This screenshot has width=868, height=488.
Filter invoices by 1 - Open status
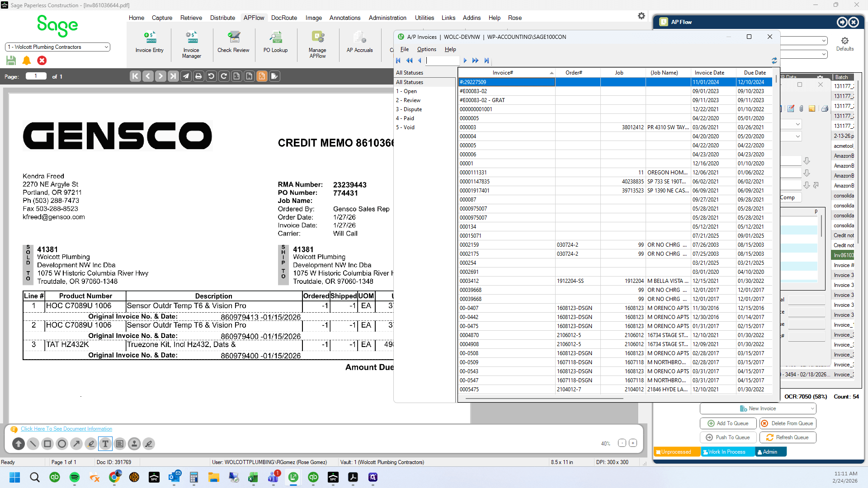tap(406, 91)
